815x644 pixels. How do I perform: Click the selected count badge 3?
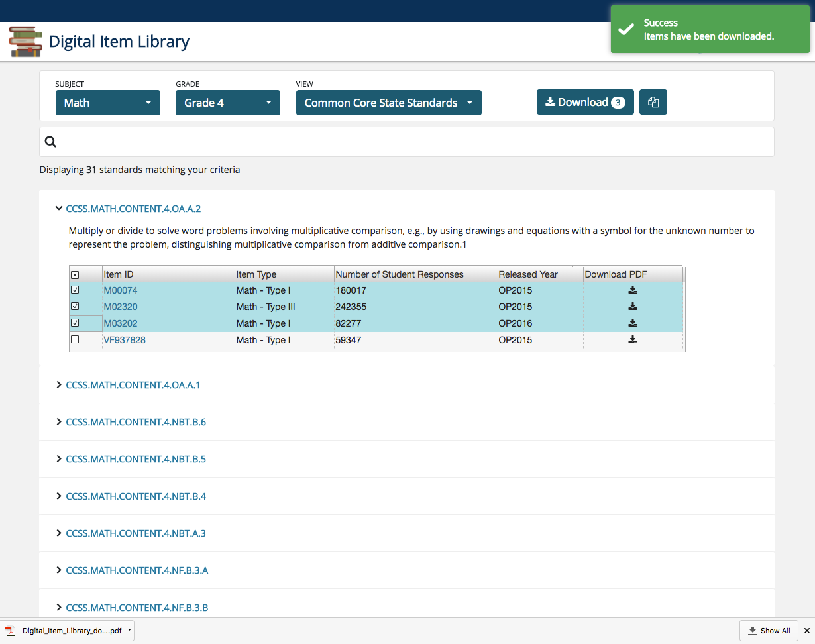coord(618,103)
